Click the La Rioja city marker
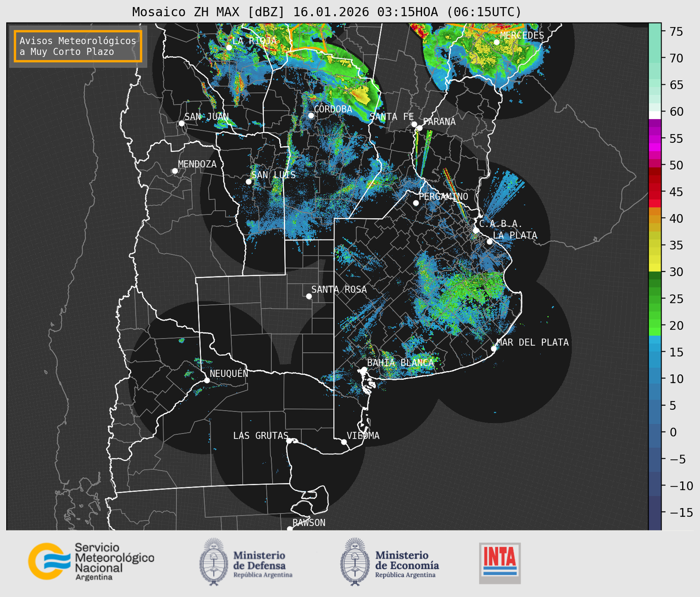 [229, 47]
